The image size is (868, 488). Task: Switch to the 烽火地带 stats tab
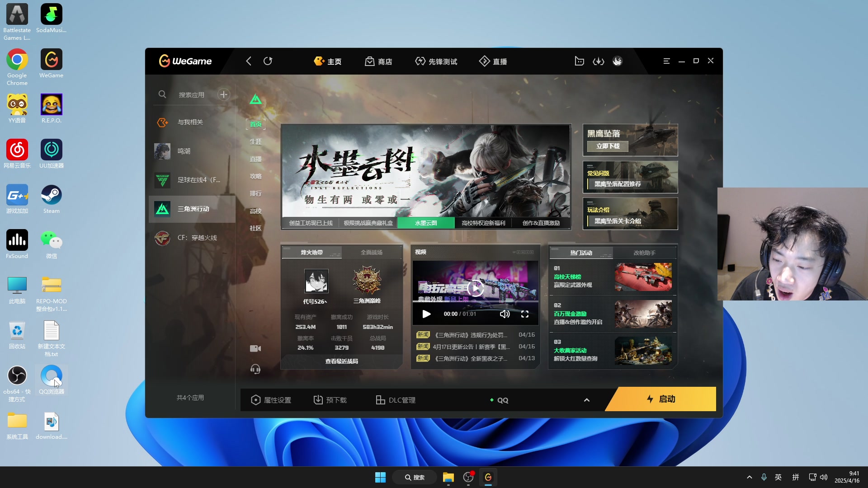(312, 253)
